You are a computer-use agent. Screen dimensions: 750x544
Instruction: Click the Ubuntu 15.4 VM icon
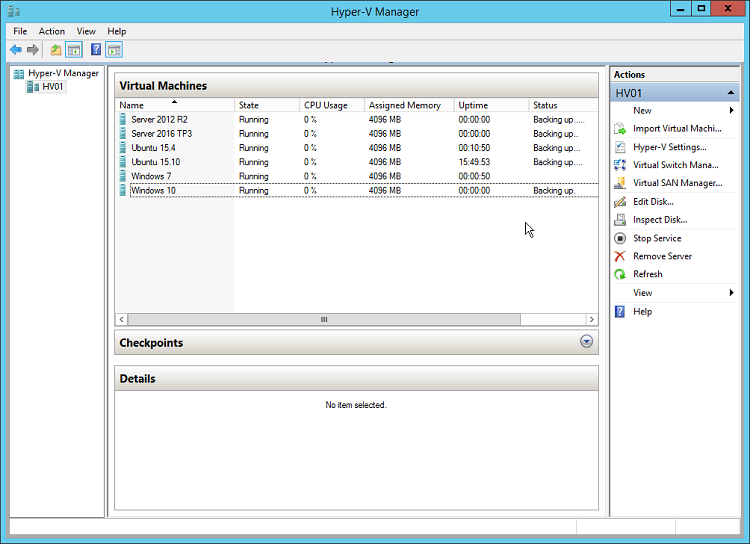click(x=123, y=148)
